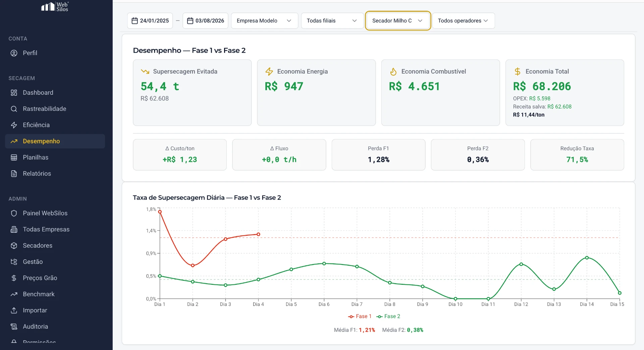Click the Painel WebSilos shield icon
Viewport: 644px width, 350px height.
(14, 213)
